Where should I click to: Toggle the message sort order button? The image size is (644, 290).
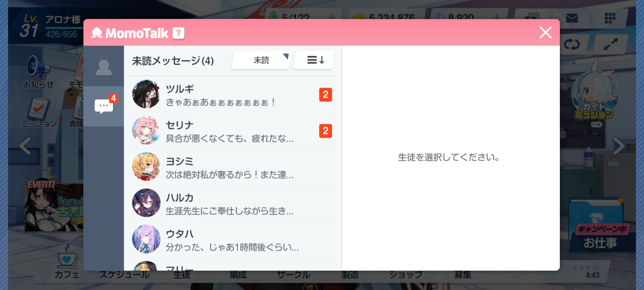point(315,60)
